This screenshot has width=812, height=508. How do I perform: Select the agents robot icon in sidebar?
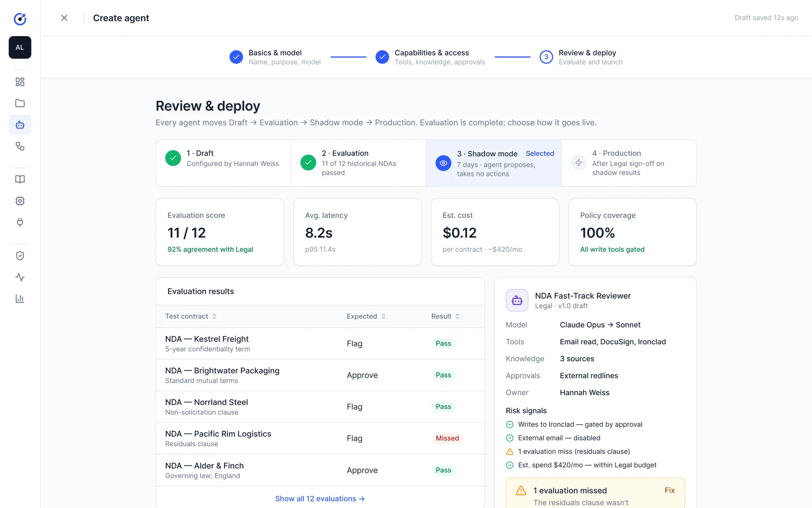[20, 125]
